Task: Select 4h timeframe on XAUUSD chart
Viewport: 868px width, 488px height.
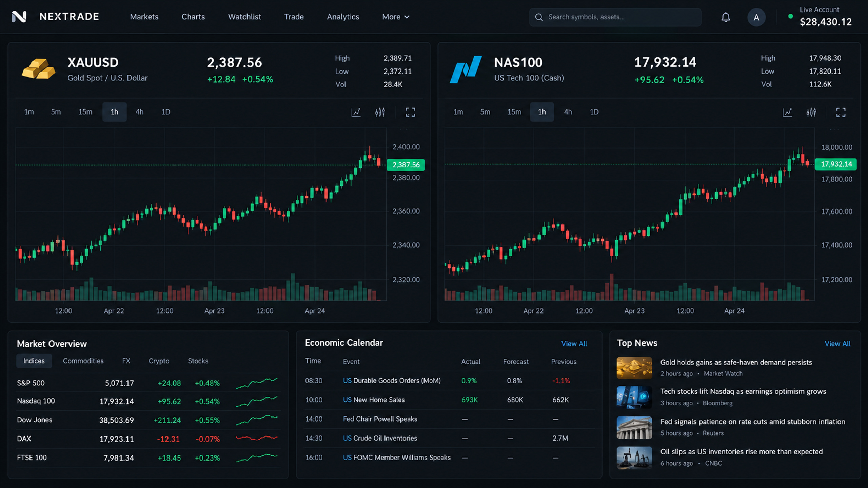Action: (139, 112)
